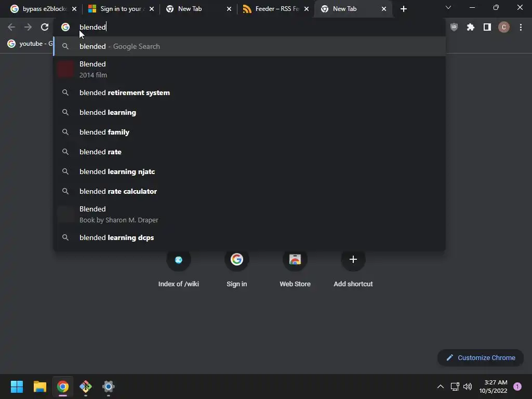Screen dimensions: 532x399
Task: Open the Sign in Google shortcut
Action: pyautogui.click(x=236, y=269)
